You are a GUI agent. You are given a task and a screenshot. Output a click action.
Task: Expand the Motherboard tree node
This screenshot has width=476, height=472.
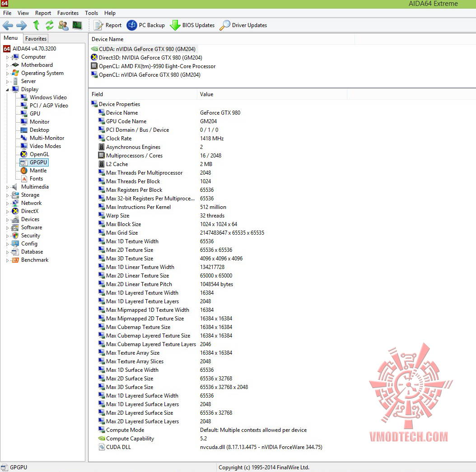coord(7,65)
